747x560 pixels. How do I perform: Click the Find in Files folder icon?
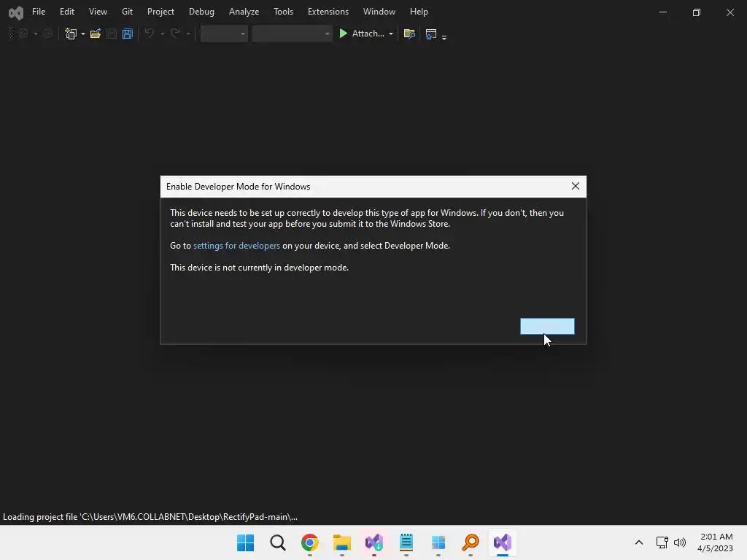pos(409,34)
